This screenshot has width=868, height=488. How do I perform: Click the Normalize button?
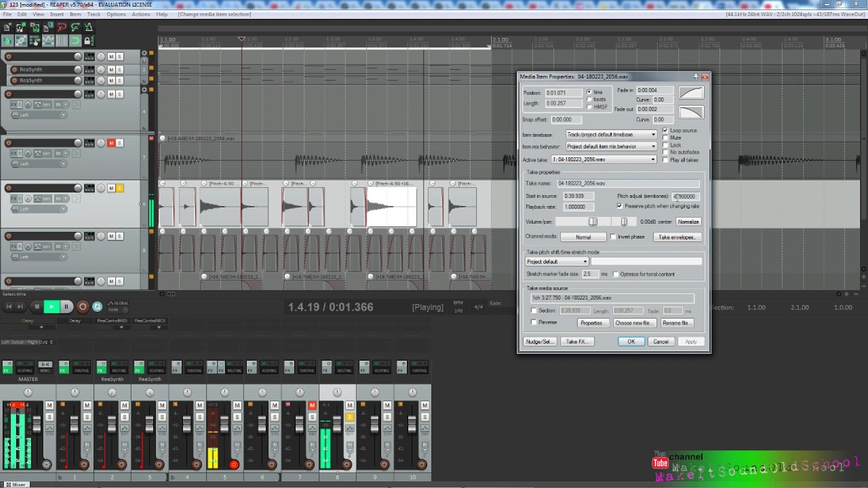688,222
